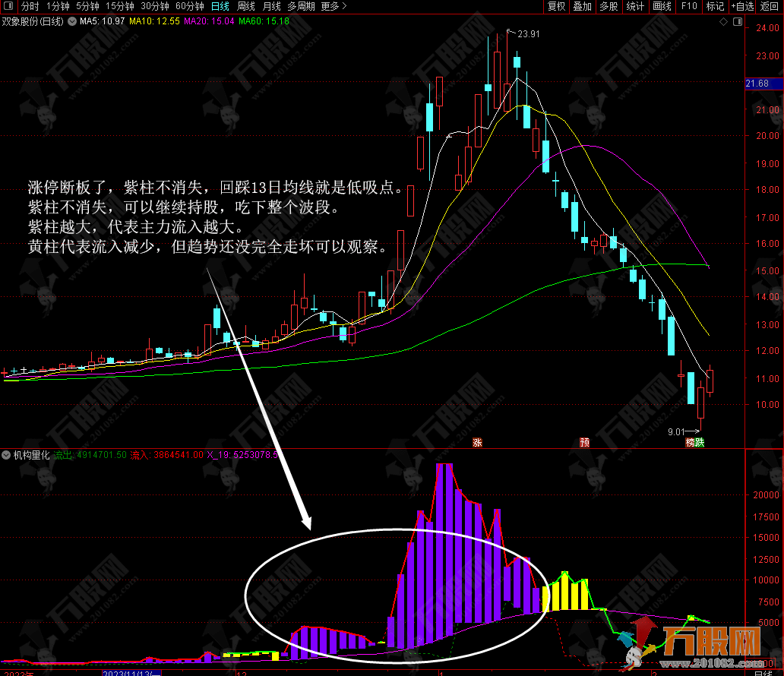Click the diamond icon above the chart
784x676 pixels.
pyautogui.click(x=723, y=21)
